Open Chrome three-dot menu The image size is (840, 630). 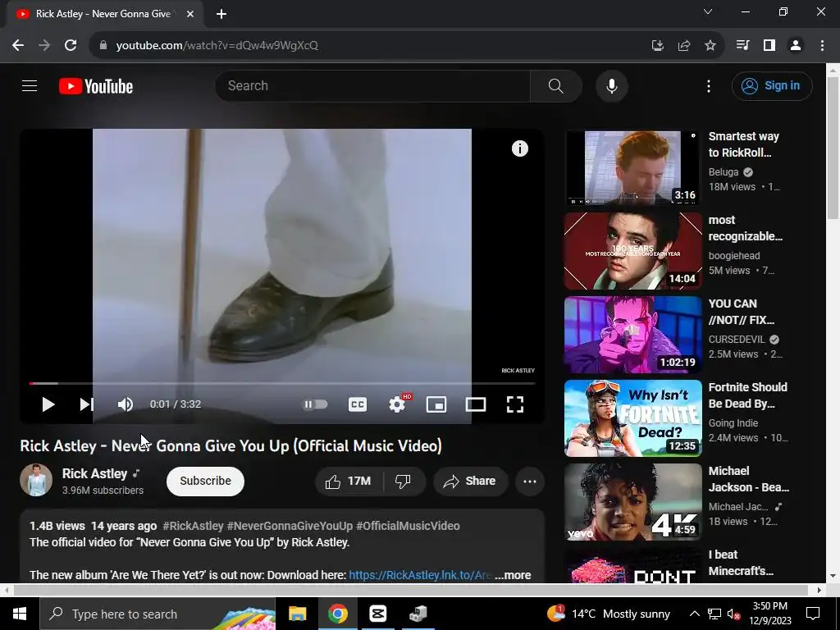tap(822, 46)
